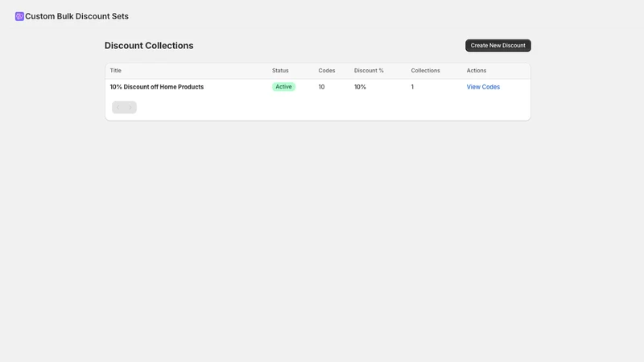This screenshot has width=644, height=362.
Task: Click the collections count value '1'
Action: 412,87
